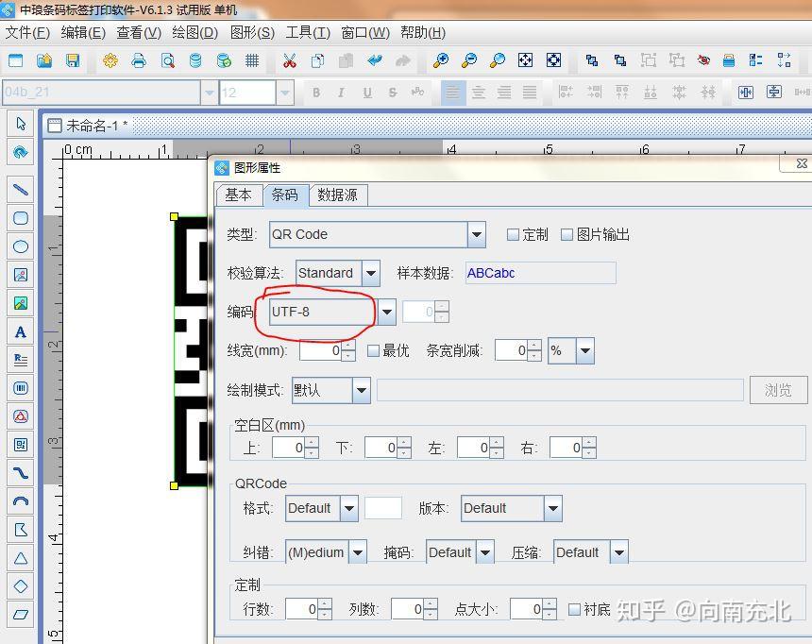Click the scissors Cut icon in toolbar

tap(290, 60)
